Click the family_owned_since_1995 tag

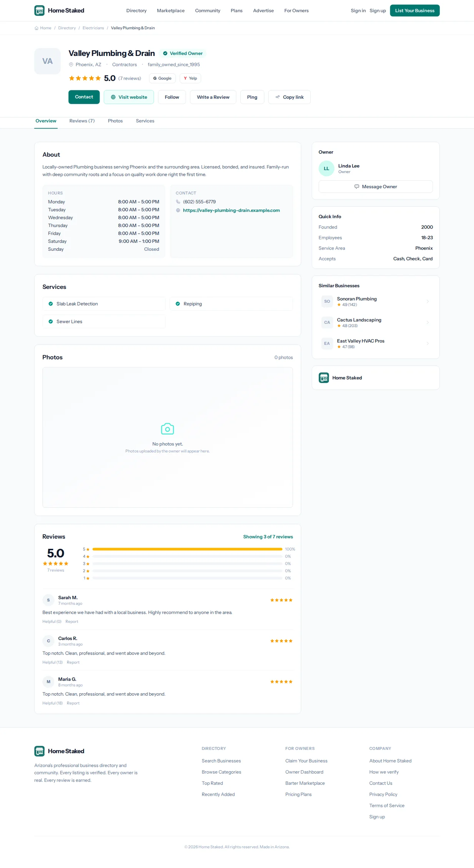[174, 65]
